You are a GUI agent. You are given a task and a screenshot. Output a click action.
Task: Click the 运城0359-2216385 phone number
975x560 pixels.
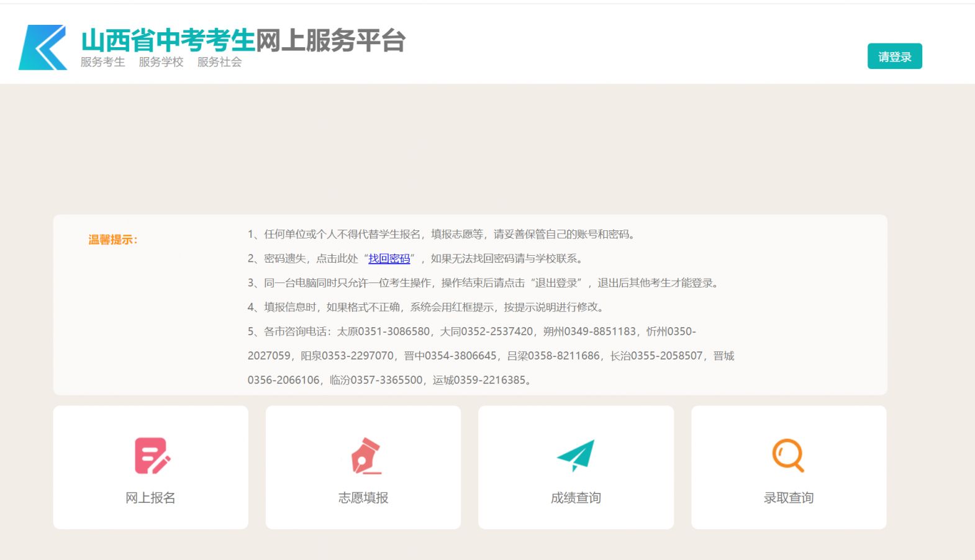[479, 380]
